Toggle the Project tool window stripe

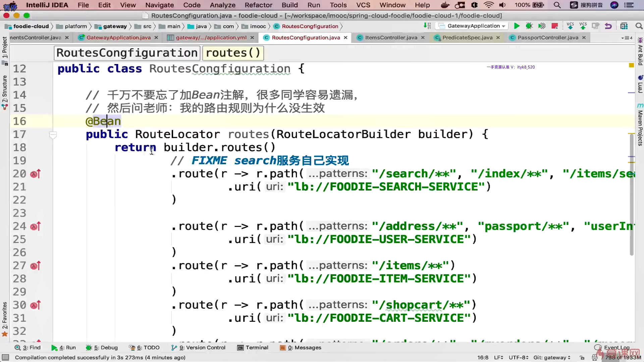(x=5, y=47)
